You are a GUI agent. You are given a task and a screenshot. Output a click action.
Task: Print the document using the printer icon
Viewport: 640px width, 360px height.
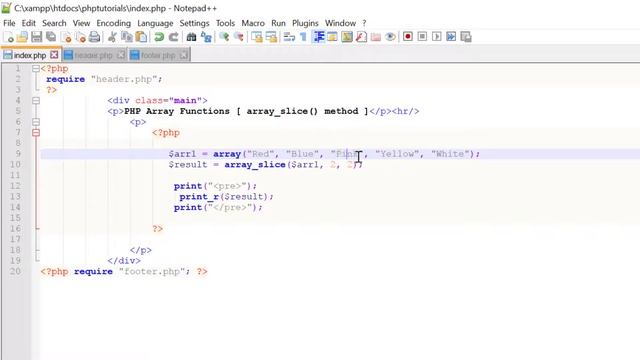(x=95, y=37)
